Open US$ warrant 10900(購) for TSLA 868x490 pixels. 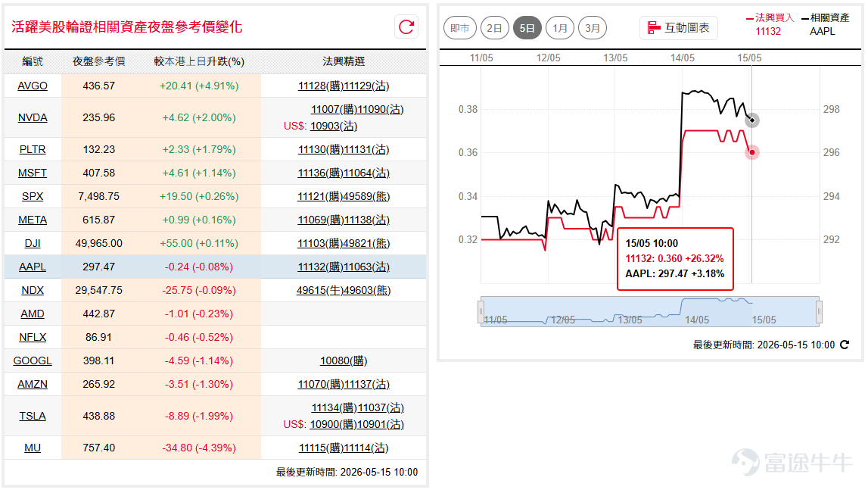click(x=333, y=424)
